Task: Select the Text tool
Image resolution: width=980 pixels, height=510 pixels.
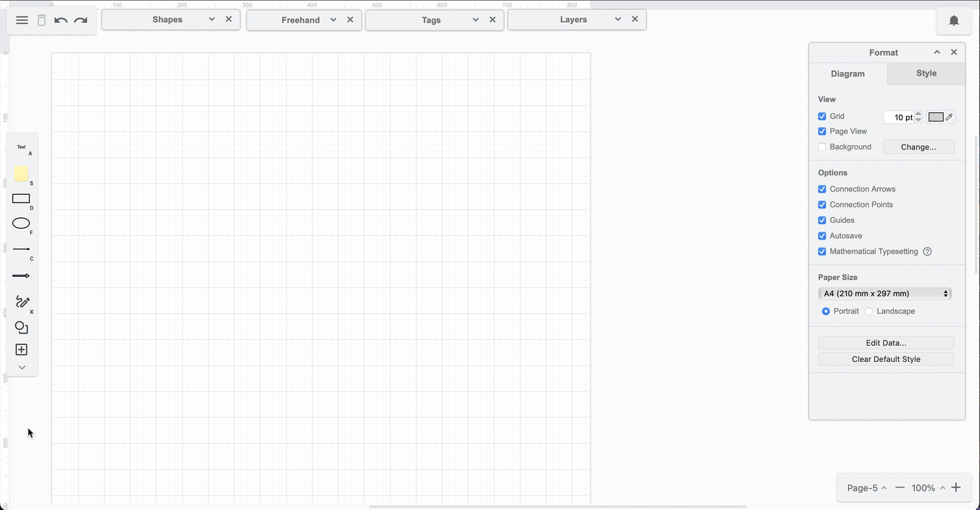Action: pos(21,148)
